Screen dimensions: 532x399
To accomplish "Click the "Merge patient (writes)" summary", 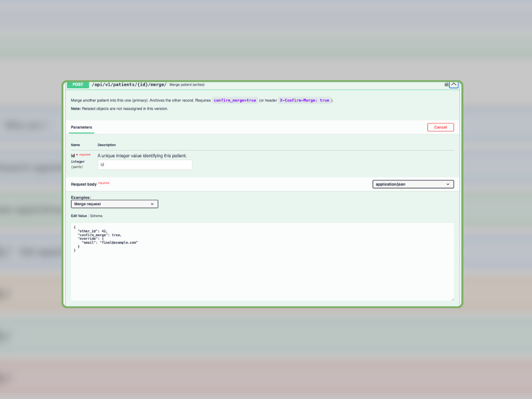I will pos(187,85).
